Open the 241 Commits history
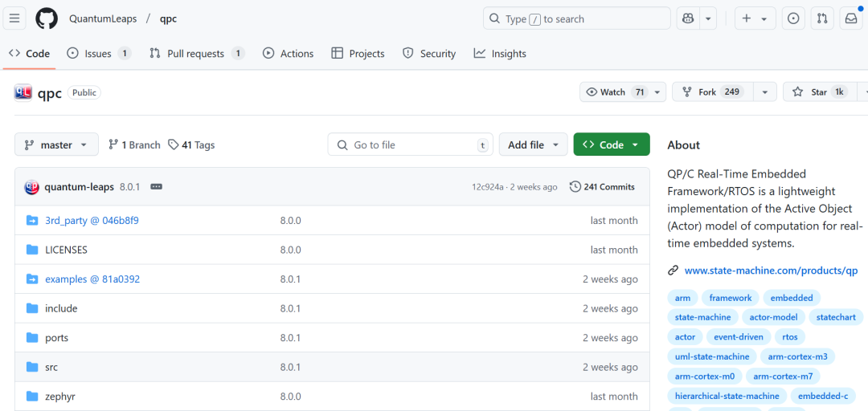This screenshot has width=868, height=411. (602, 187)
